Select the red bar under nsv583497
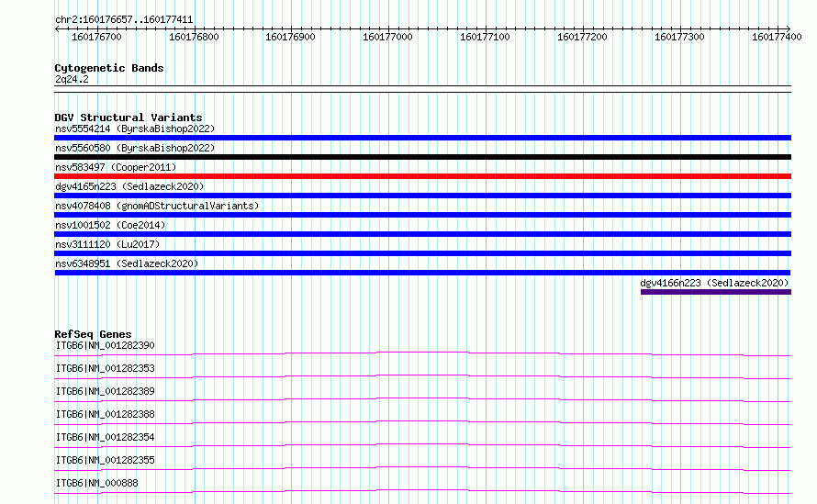817x504 pixels. tap(422, 176)
